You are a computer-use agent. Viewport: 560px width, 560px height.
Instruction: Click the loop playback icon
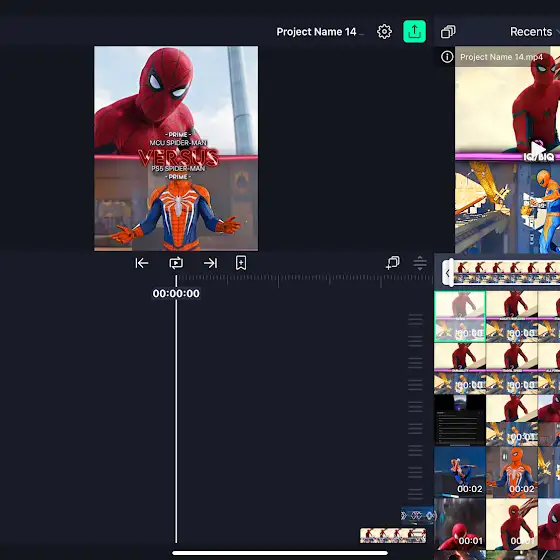point(176,263)
